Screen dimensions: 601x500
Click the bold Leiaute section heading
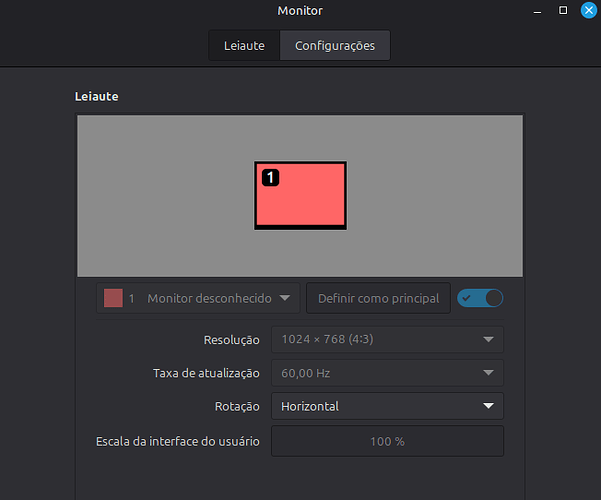click(x=97, y=97)
